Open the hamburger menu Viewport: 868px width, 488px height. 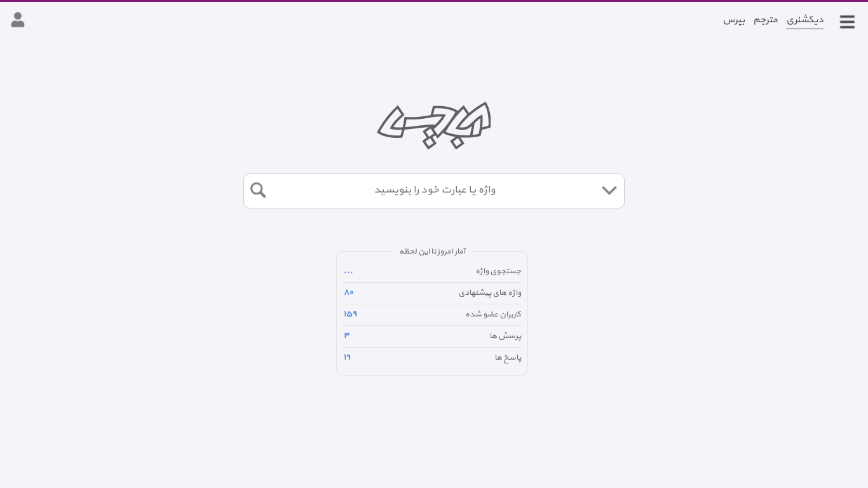click(847, 22)
